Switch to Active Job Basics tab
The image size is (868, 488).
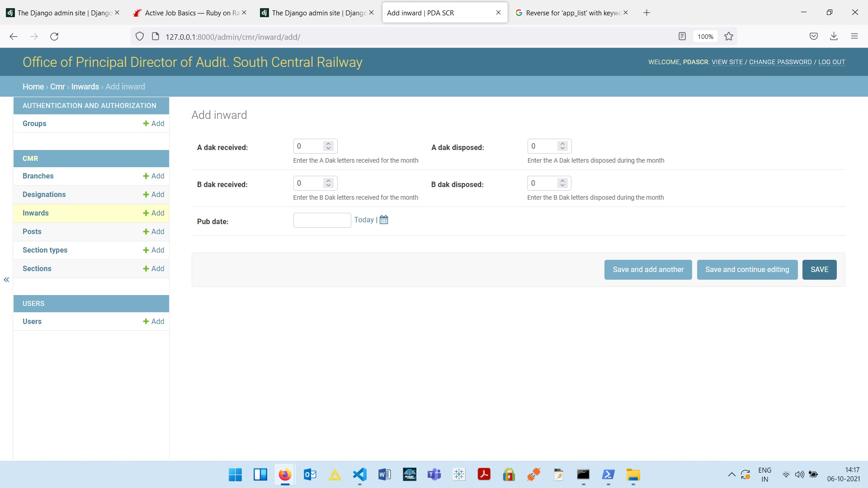[x=190, y=13]
